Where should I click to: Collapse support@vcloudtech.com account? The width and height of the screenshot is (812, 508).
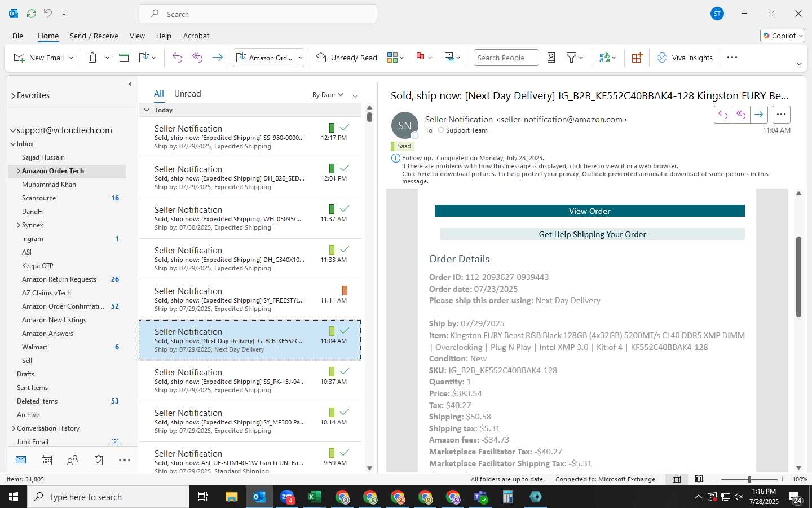pyautogui.click(x=12, y=130)
